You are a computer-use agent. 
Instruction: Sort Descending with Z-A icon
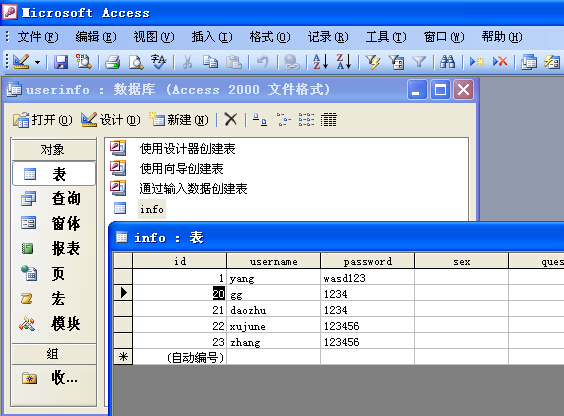coord(344,62)
